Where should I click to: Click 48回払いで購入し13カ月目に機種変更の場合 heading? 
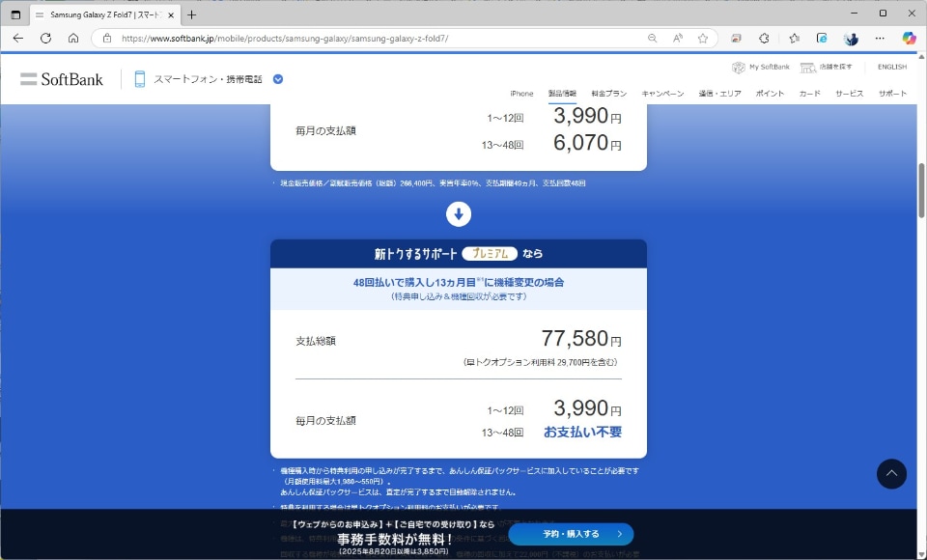pos(459,283)
